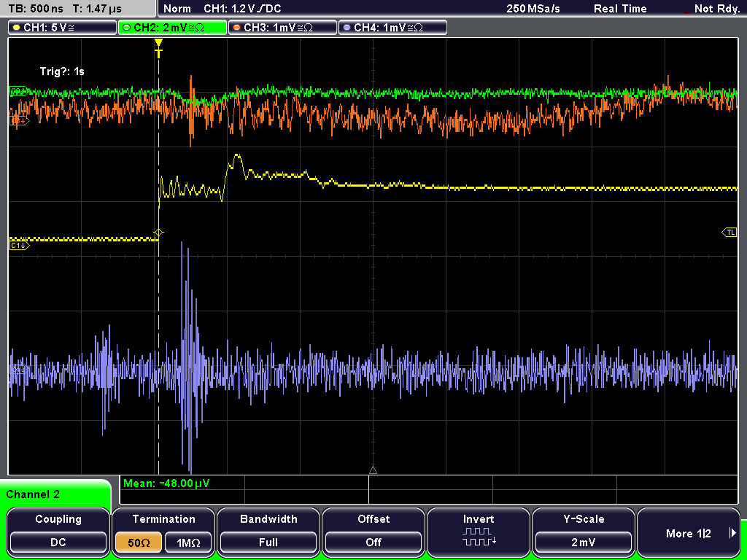This screenshot has height=560, width=747.
Task: Click the Mean: -48.00 µV measurement
Action: pyautogui.click(x=166, y=483)
